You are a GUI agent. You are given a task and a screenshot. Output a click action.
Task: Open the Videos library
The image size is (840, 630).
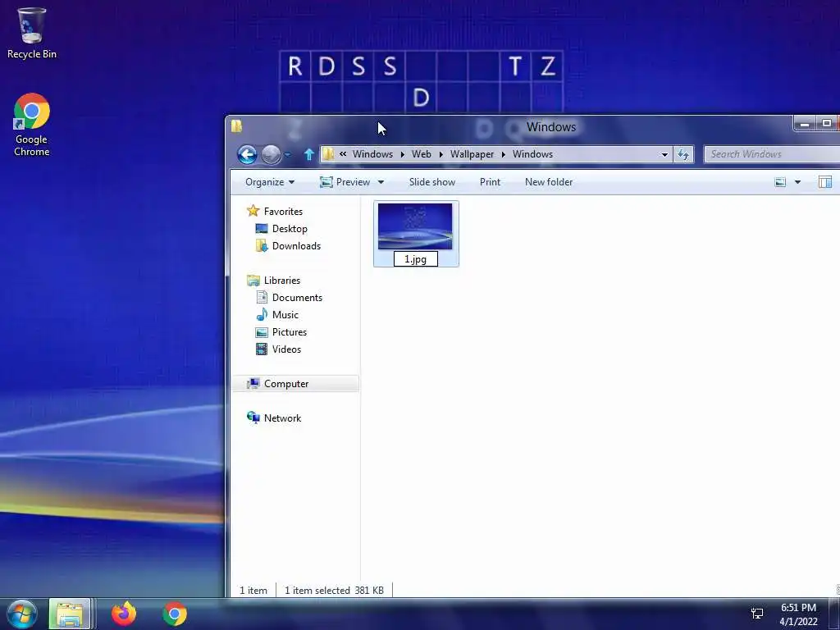point(286,349)
